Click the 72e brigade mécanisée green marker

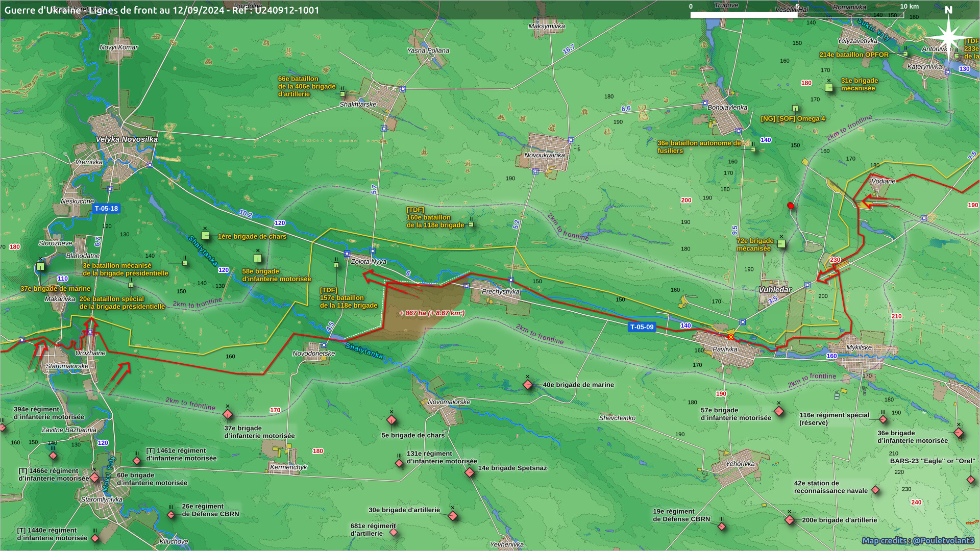pos(781,244)
